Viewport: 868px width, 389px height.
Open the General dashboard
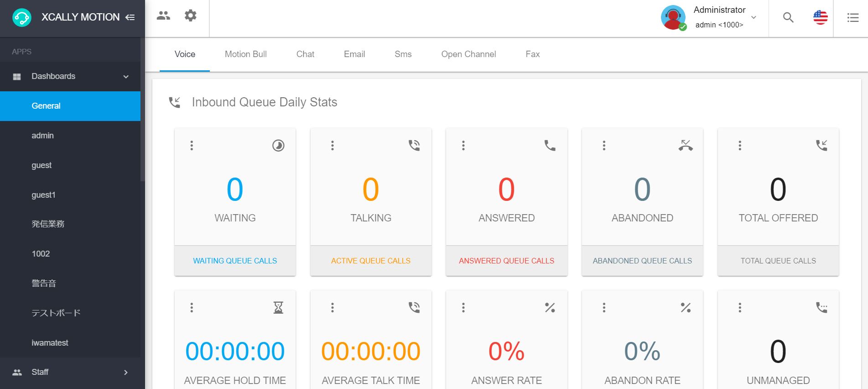[70, 106]
